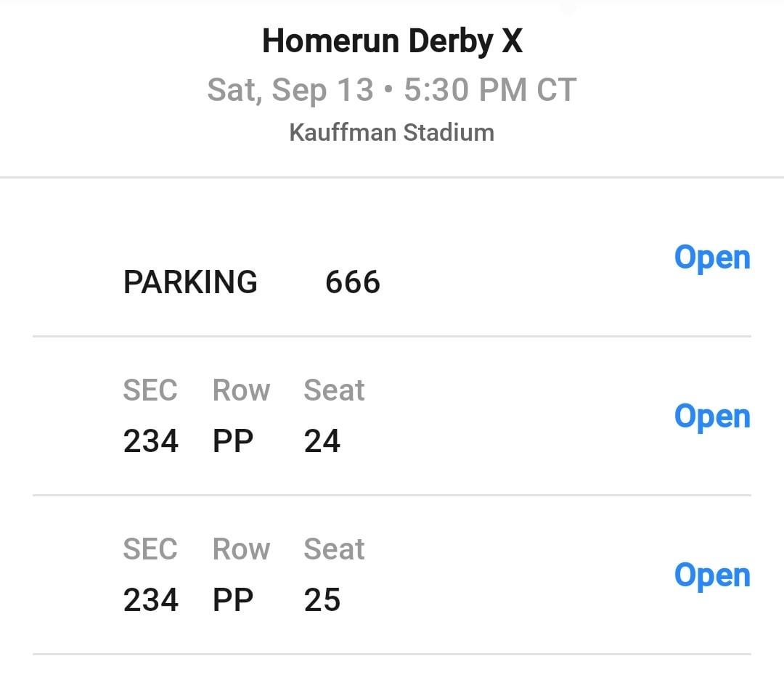
Task: Select the Kauffman Stadium venue name
Action: tap(391, 132)
